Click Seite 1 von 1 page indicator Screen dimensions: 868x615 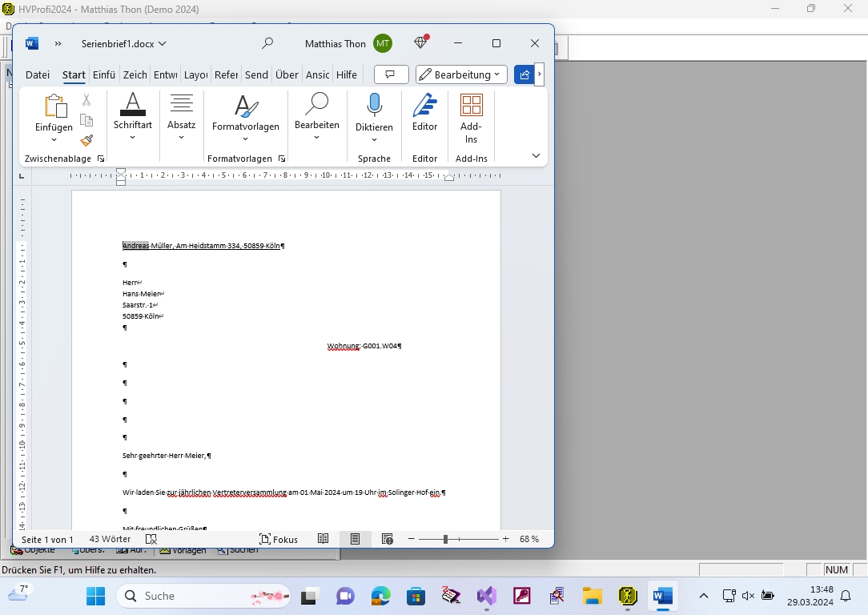pos(47,539)
